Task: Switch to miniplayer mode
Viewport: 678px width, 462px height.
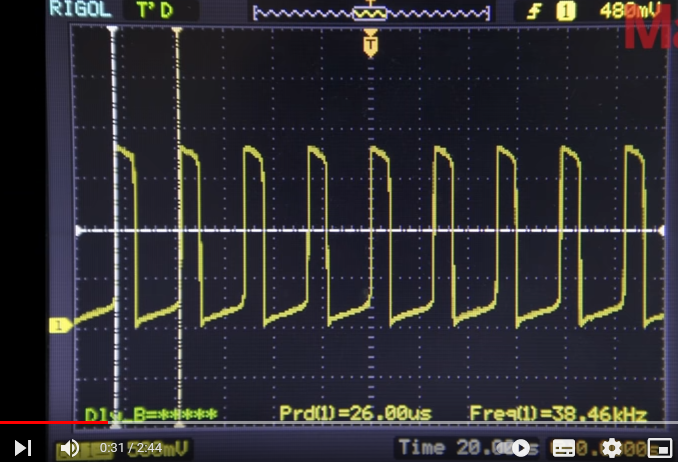Action: 658,447
